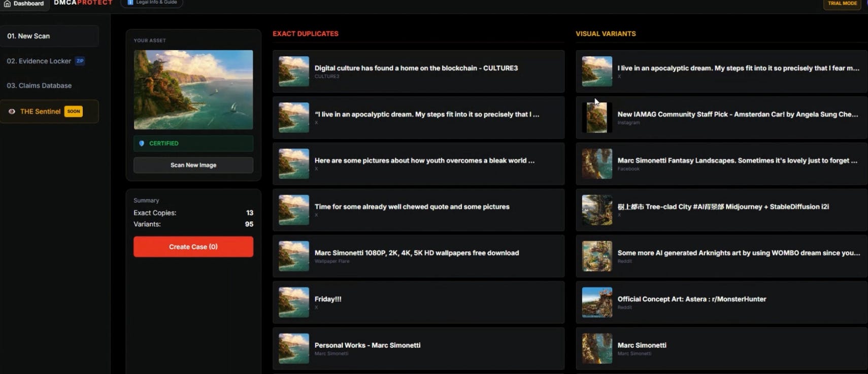Click the Facebook source label

tap(628, 169)
